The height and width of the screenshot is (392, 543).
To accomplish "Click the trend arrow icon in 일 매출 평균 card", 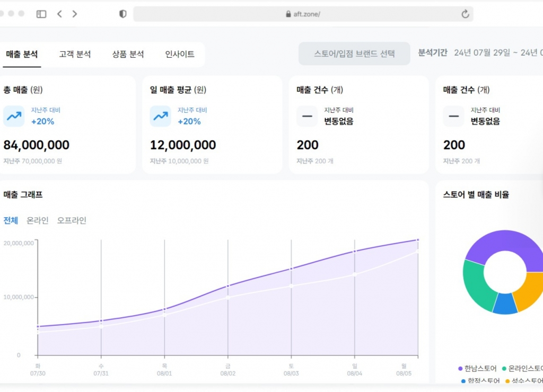I will [160, 116].
